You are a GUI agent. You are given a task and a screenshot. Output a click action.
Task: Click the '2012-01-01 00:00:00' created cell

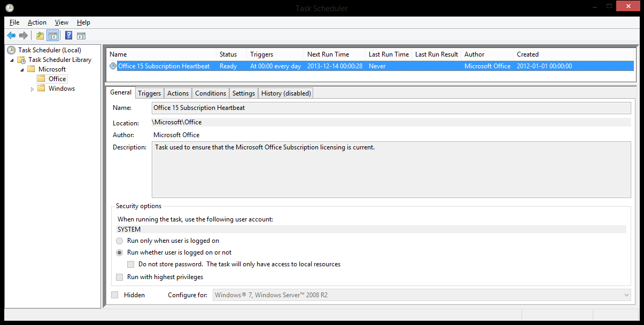coord(544,66)
